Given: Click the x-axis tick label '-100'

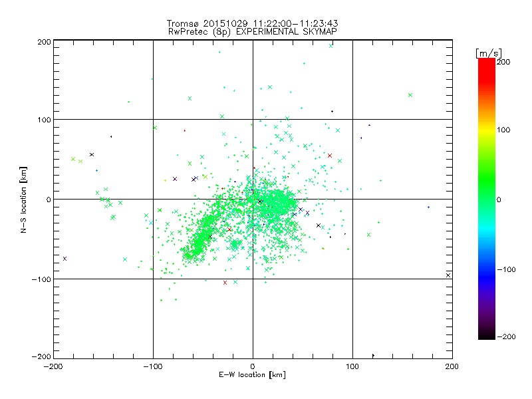Looking at the screenshot, I should (x=153, y=366).
